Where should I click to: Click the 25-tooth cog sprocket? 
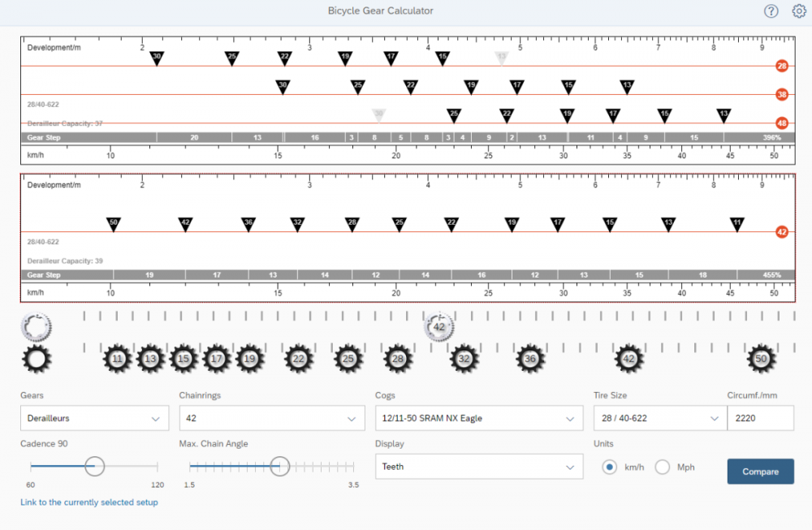click(x=348, y=359)
